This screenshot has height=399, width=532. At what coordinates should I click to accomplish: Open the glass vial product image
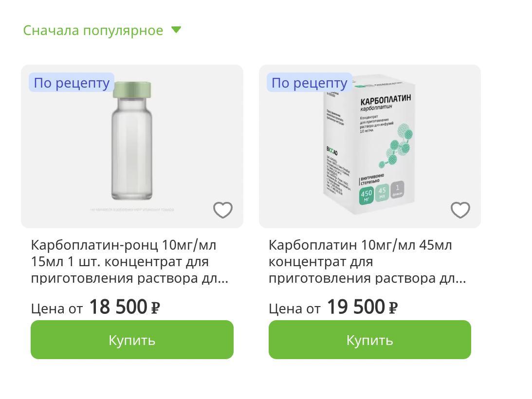131,146
